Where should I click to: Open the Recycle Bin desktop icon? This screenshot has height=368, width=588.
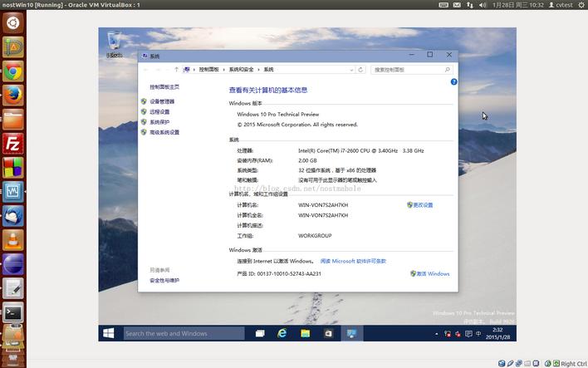pyautogui.click(x=115, y=44)
